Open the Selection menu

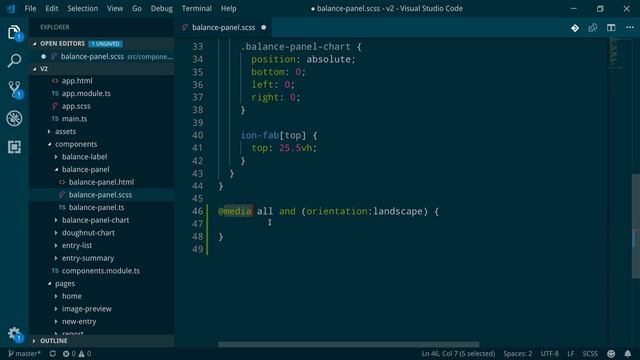point(82,8)
